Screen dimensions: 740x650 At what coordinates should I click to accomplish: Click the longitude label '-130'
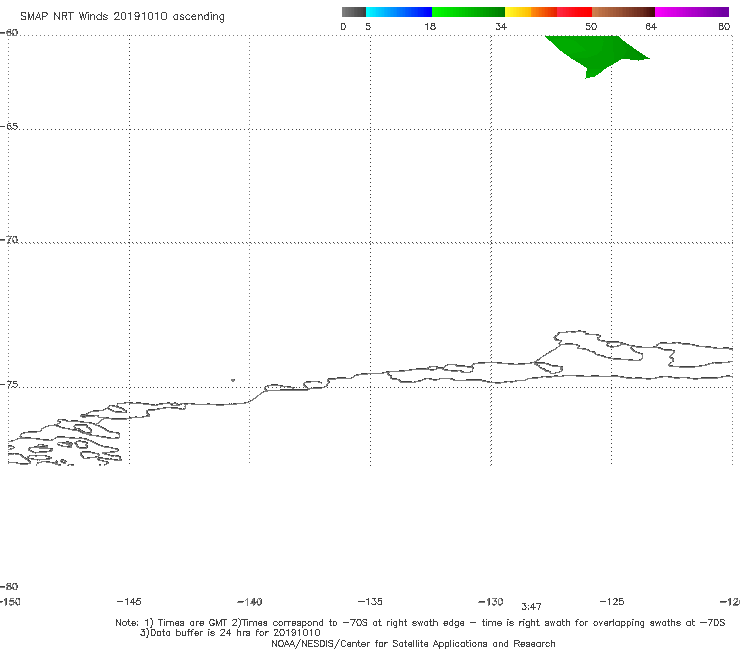coord(491,601)
